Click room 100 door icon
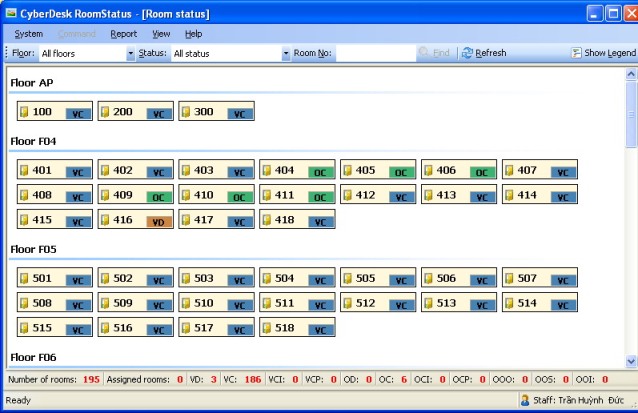Image resolution: width=638 pixels, height=413 pixels. point(25,112)
